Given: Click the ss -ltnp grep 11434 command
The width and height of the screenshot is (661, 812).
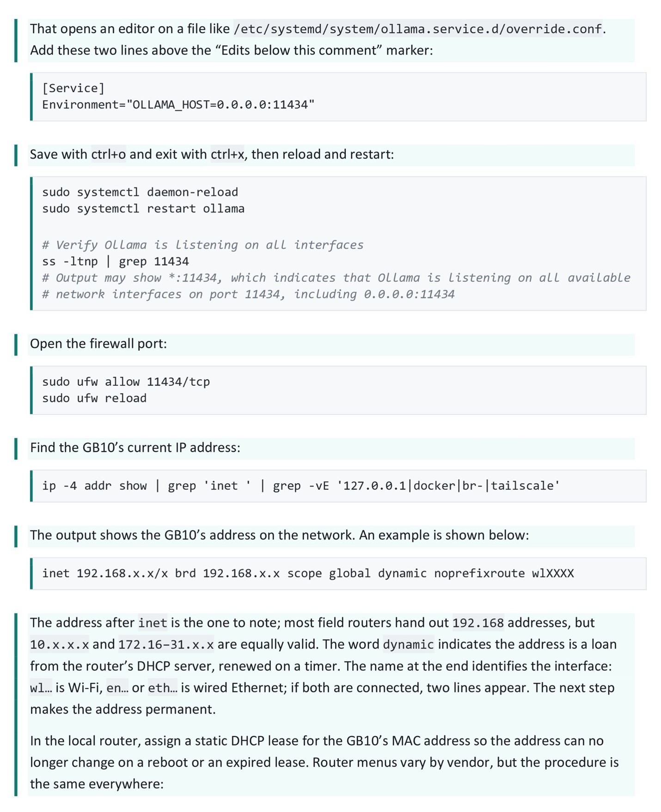Looking at the screenshot, I should pyautogui.click(x=116, y=261).
